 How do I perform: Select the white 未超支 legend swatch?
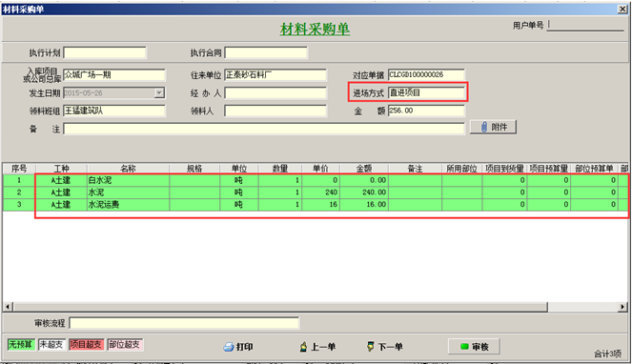point(51,345)
